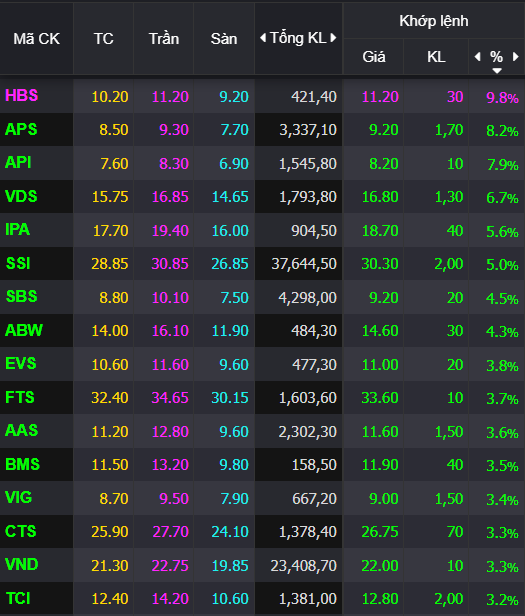Viewport: 525px width, 616px height.
Task: Toggle sort via down triangle under %
Action: pyautogui.click(x=497, y=71)
